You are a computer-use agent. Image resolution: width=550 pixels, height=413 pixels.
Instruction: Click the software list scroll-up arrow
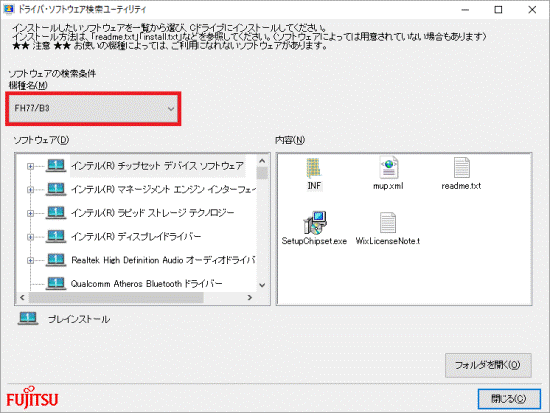tap(262, 161)
